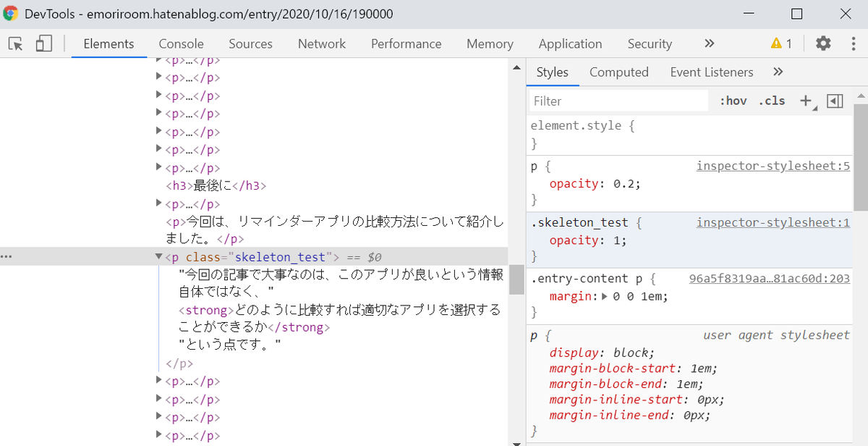
Task: Select the "という点です。" text node
Action: pyautogui.click(x=230, y=345)
